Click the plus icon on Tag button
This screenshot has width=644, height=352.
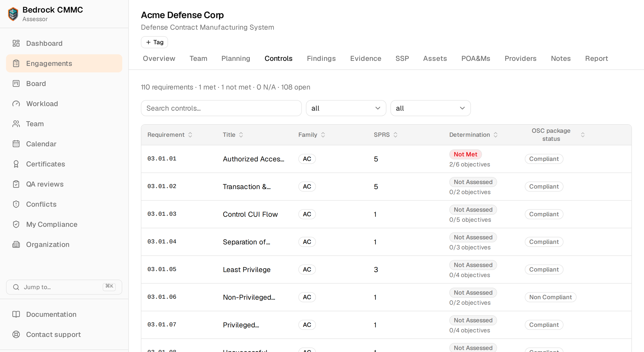148,42
